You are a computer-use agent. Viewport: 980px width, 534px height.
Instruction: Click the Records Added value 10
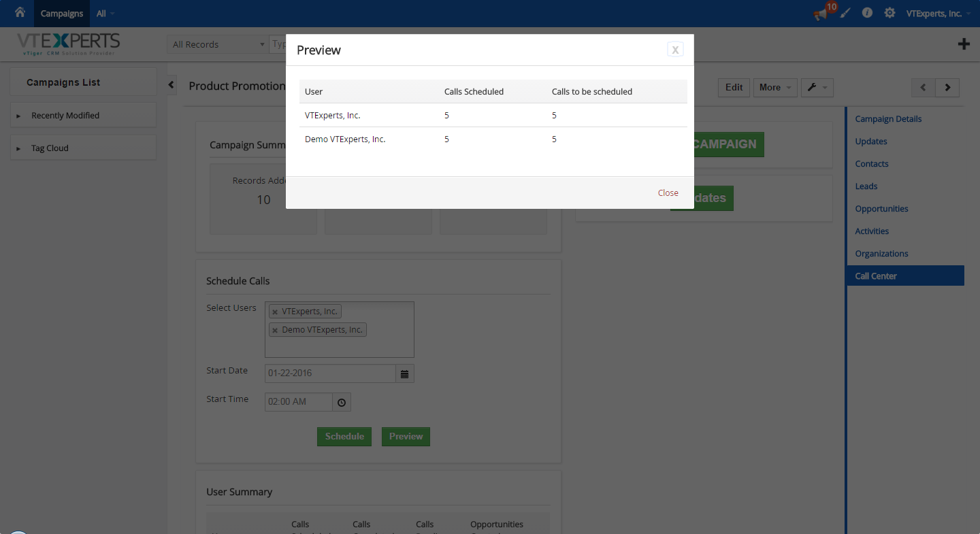263,200
